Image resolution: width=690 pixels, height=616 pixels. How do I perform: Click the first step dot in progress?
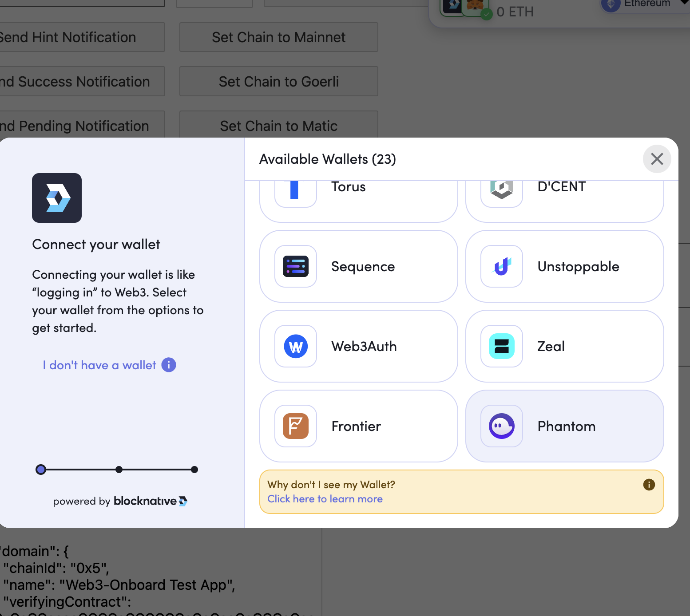tap(41, 470)
